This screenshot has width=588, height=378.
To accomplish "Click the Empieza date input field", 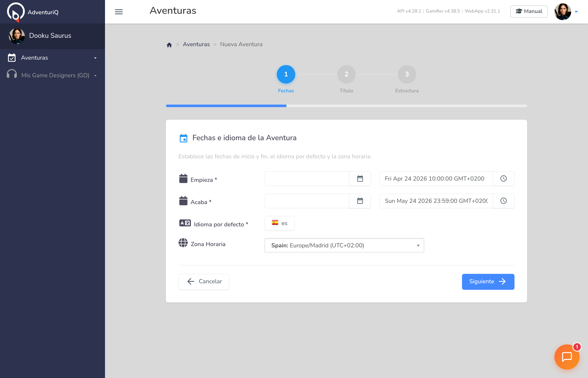I will tap(307, 179).
